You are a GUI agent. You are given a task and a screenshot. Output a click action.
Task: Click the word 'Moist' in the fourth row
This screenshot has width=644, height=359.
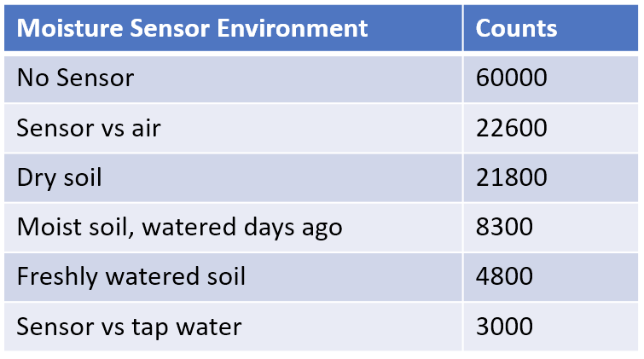coord(46,227)
